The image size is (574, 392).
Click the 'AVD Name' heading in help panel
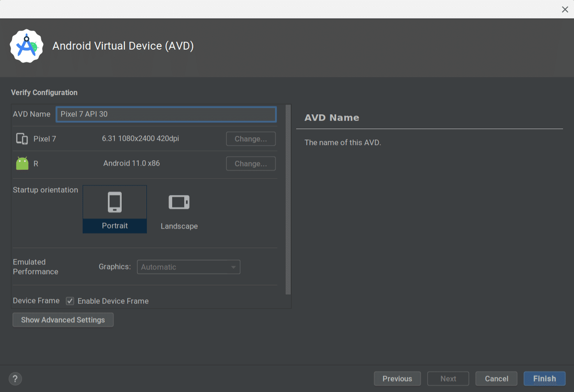coord(331,118)
